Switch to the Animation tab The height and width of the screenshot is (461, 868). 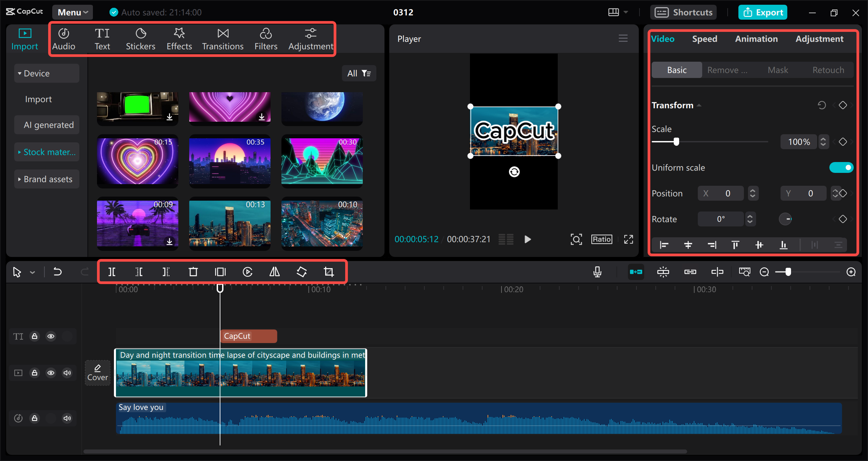tap(757, 39)
